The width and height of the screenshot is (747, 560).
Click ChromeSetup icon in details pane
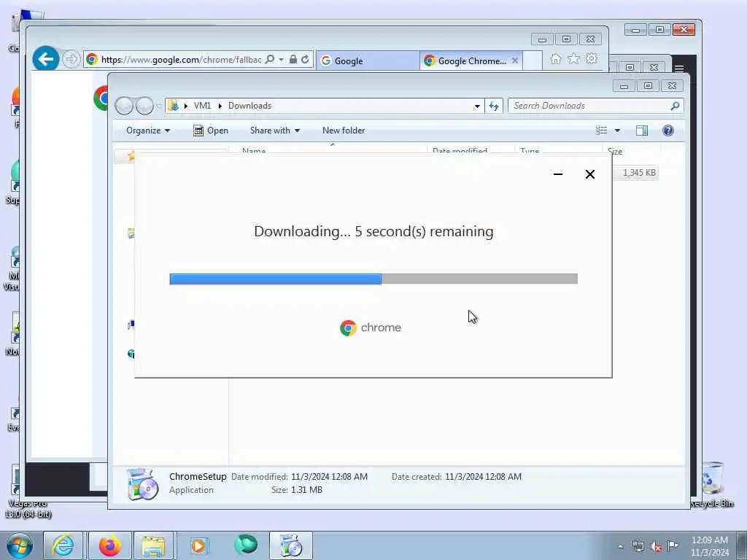click(x=142, y=484)
